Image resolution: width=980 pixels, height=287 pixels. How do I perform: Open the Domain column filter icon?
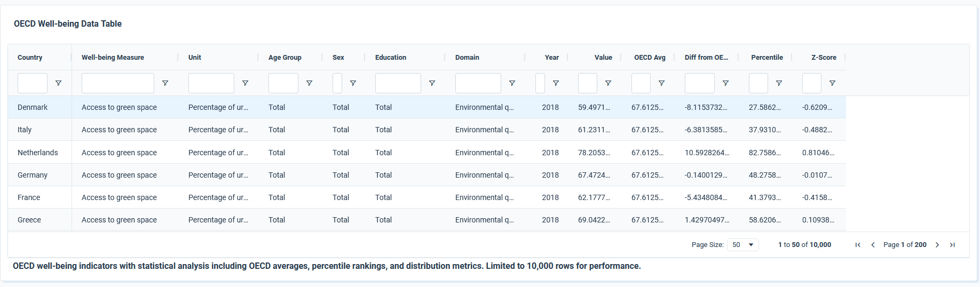pyautogui.click(x=512, y=83)
